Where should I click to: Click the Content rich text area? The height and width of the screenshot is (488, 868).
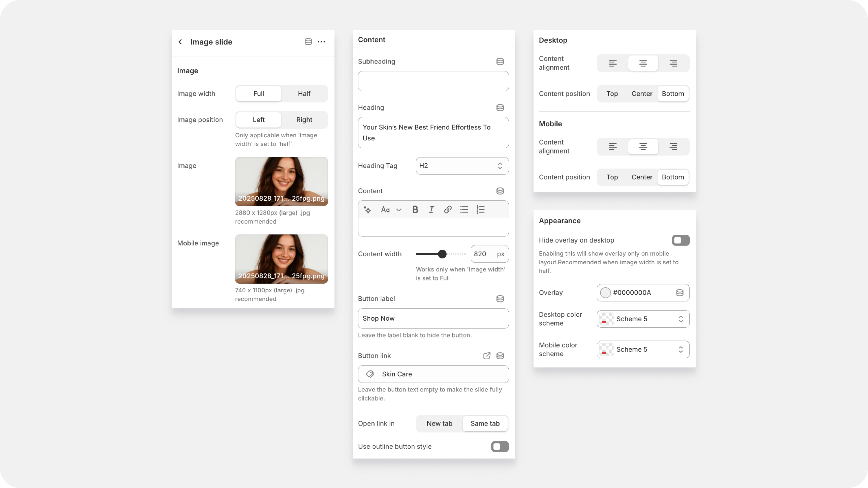point(433,227)
